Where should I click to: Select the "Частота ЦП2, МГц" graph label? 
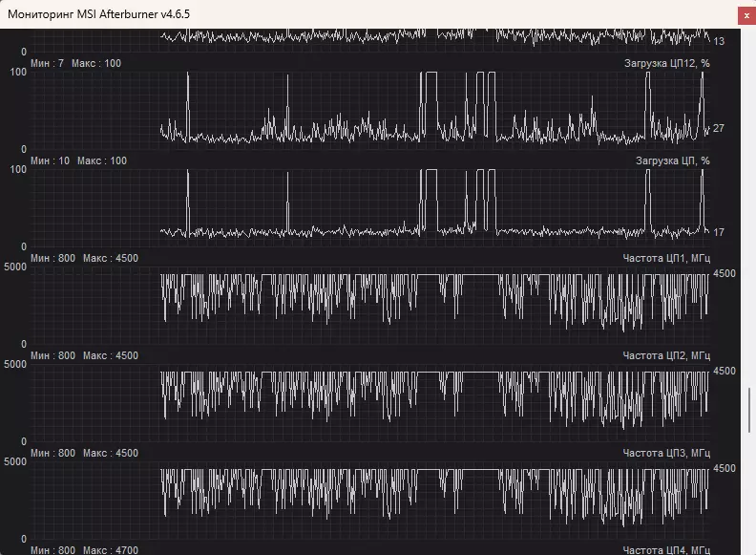click(666, 355)
